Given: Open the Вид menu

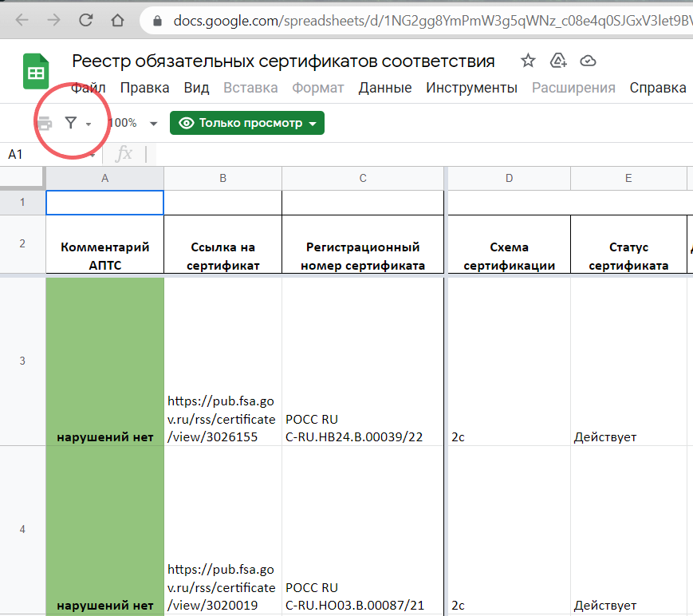Looking at the screenshot, I should coord(196,88).
